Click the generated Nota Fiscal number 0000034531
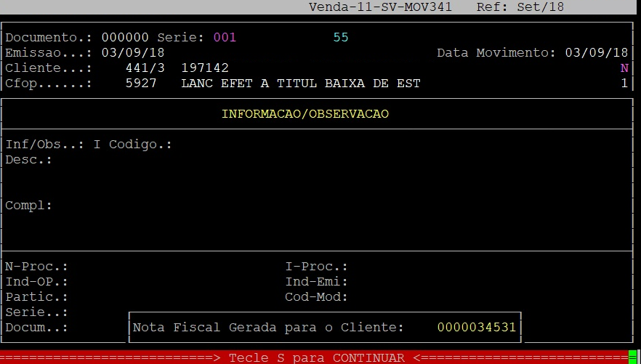Screen dimensions: 641x364 point(477,328)
